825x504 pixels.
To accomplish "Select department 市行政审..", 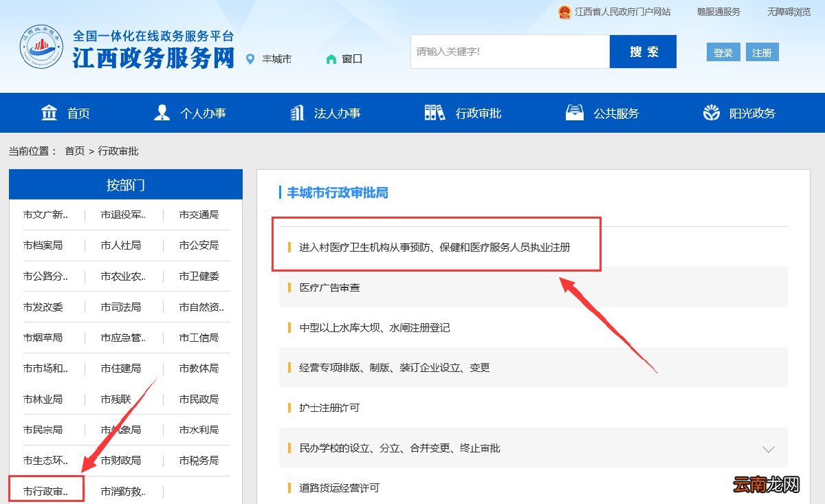I will pyautogui.click(x=45, y=492).
